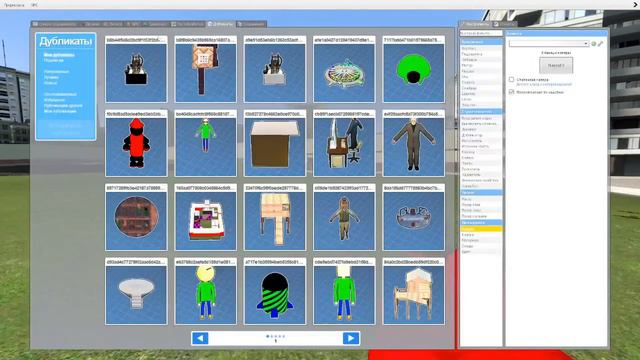
Task: Select yellow highlighted Камера tool
Action: pos(481,229)
